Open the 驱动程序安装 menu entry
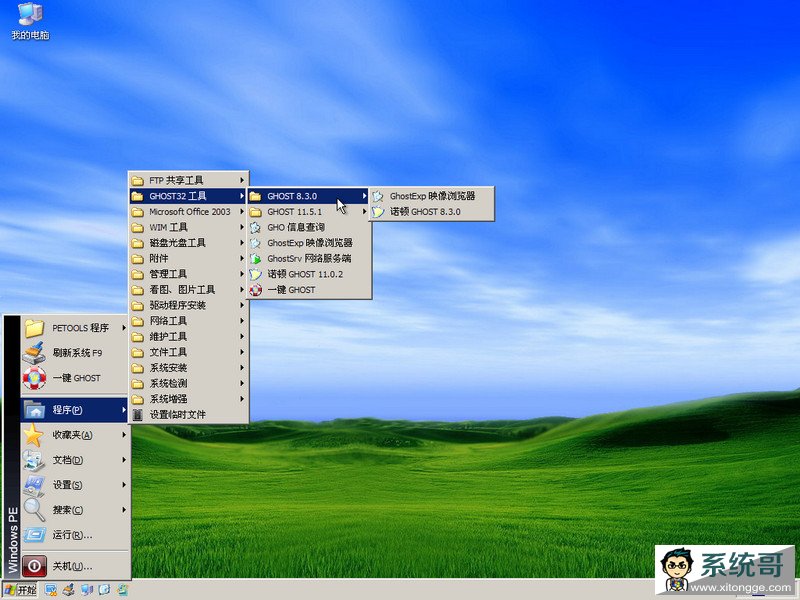This screenshot has width=800, height=600. [x=188, y=306]
